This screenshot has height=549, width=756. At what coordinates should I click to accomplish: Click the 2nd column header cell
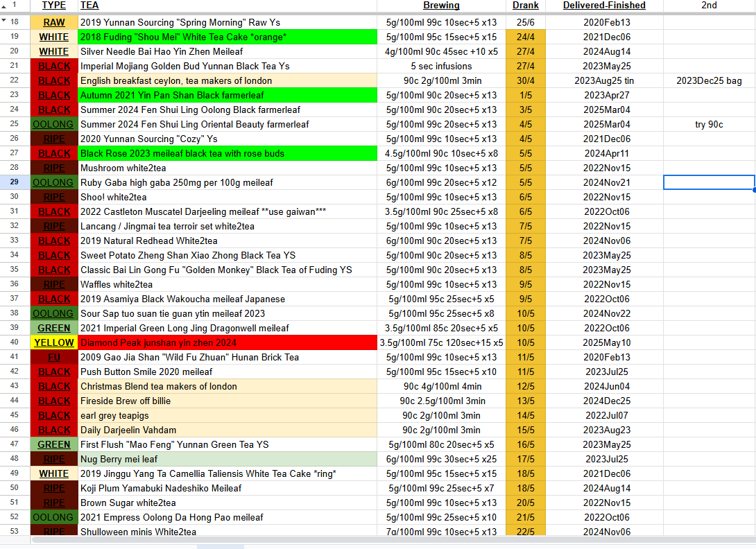pyautogui.click(x=709, y=6)
